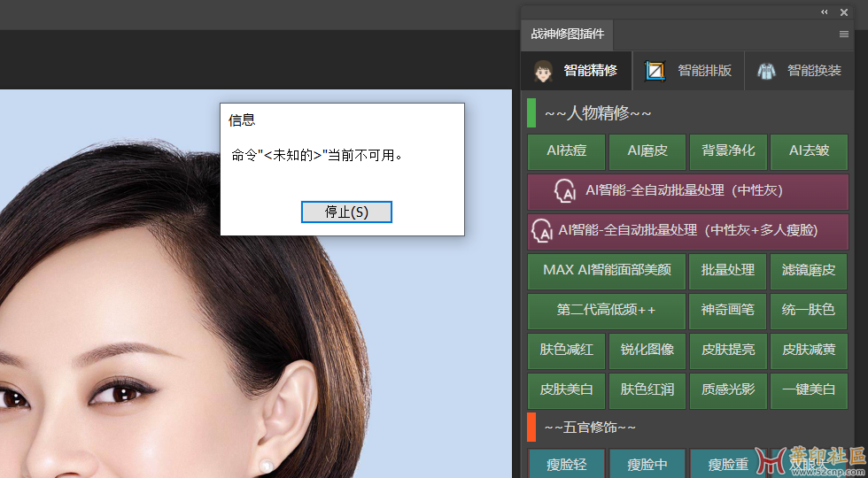The height and width of the screenshot is (478, 868).
Task: Click the 停止(S) button in dialog
Action: 346,212
